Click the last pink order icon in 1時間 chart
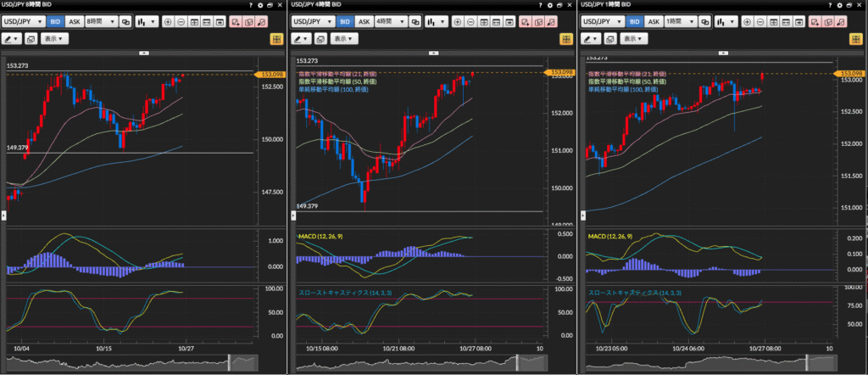 (x=843, y=21)
